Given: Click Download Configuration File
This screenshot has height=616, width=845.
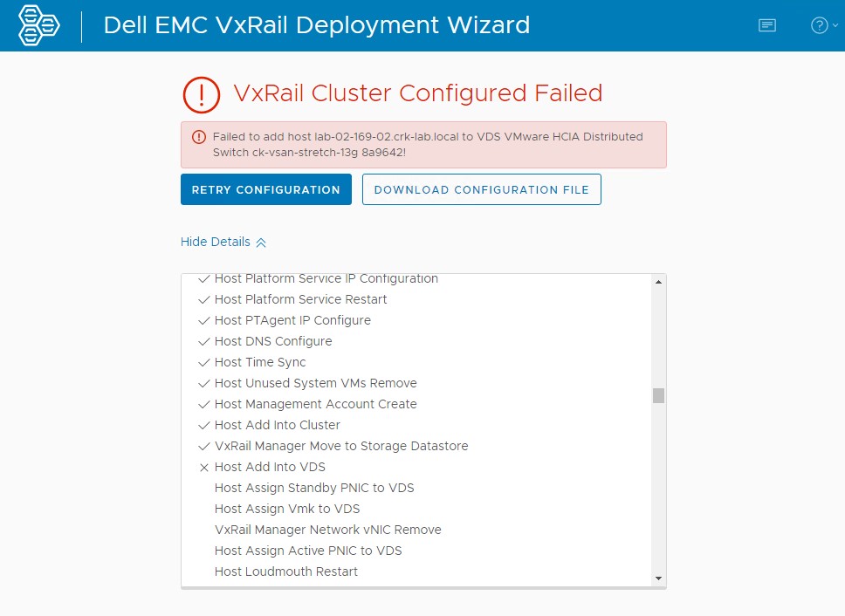Looking at the screenshot, I should click(481, 189).
